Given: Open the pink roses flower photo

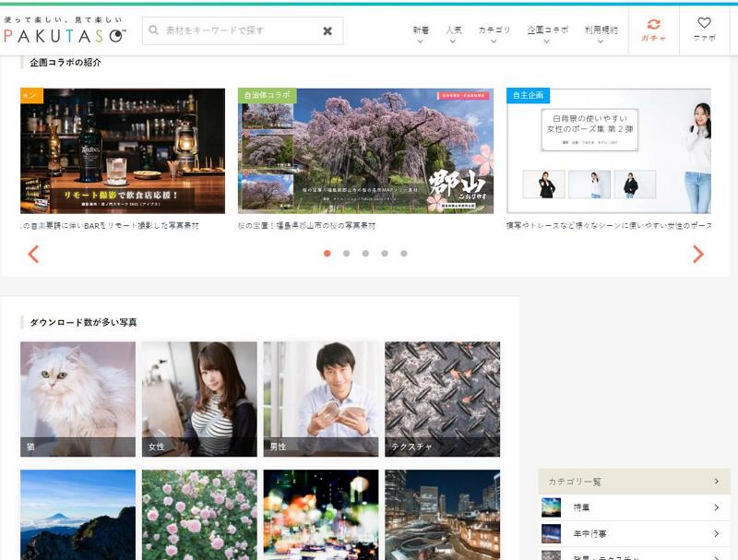Looking at the screenshot, I should pyautogui.click(x=199, y=515).
